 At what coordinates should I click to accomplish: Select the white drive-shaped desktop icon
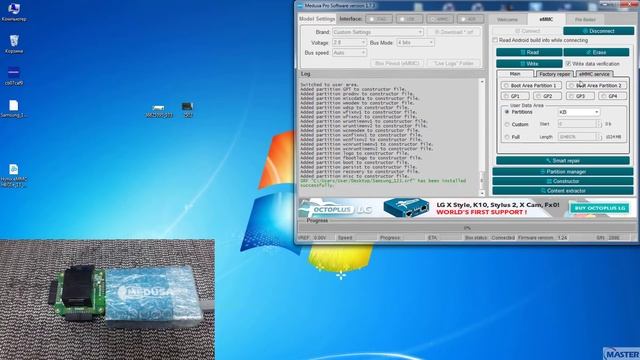coord(158,111)
